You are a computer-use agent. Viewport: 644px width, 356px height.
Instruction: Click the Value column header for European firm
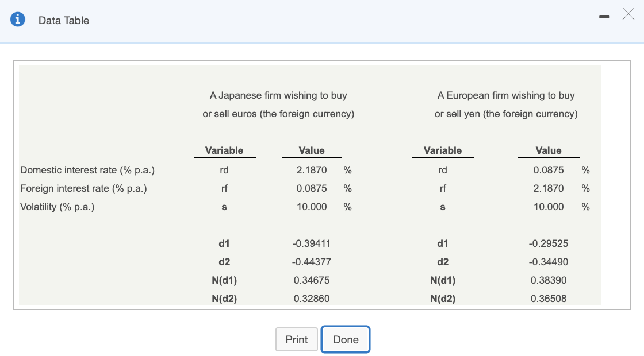(548, 150)
